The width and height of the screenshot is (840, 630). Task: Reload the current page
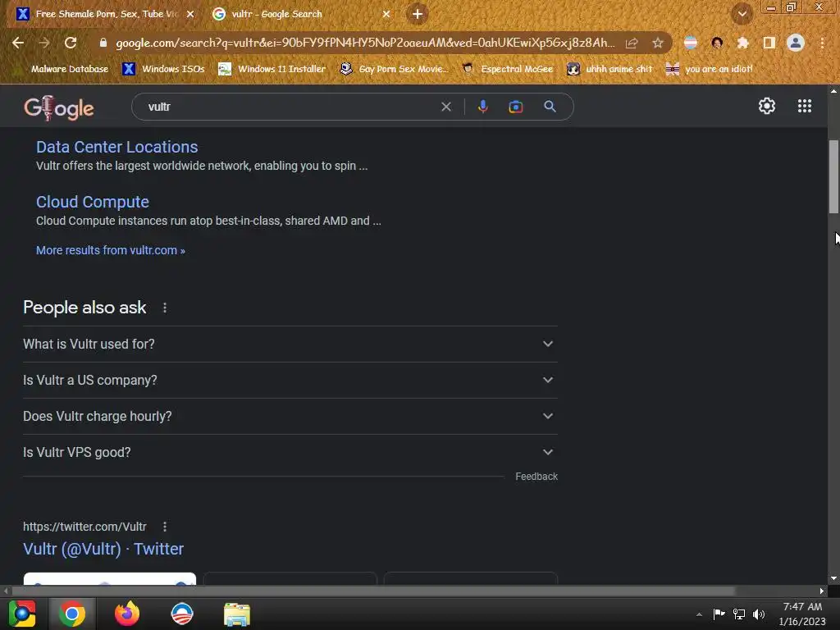pyautogui.click(x=71, y=43)
